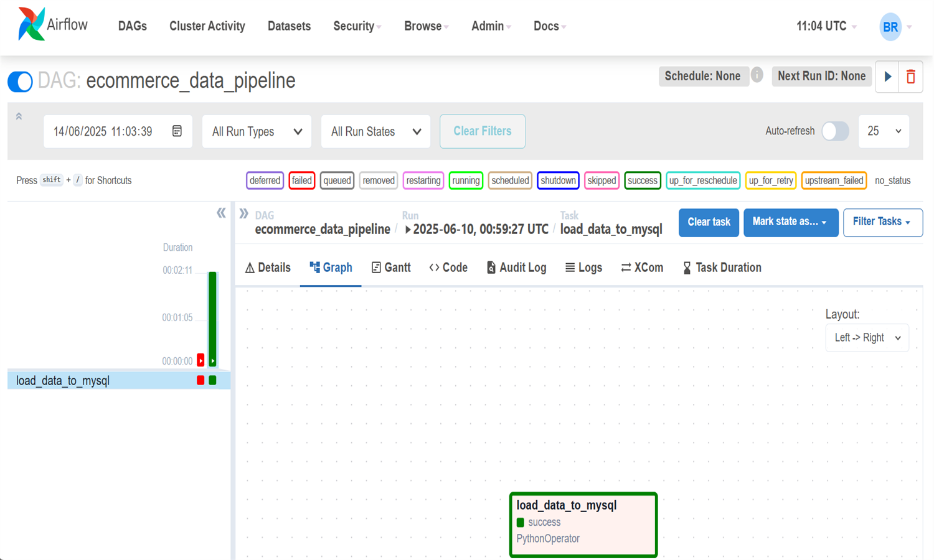Switch to the Gantt tab
The image size is (934, 560).
(391, 268)
